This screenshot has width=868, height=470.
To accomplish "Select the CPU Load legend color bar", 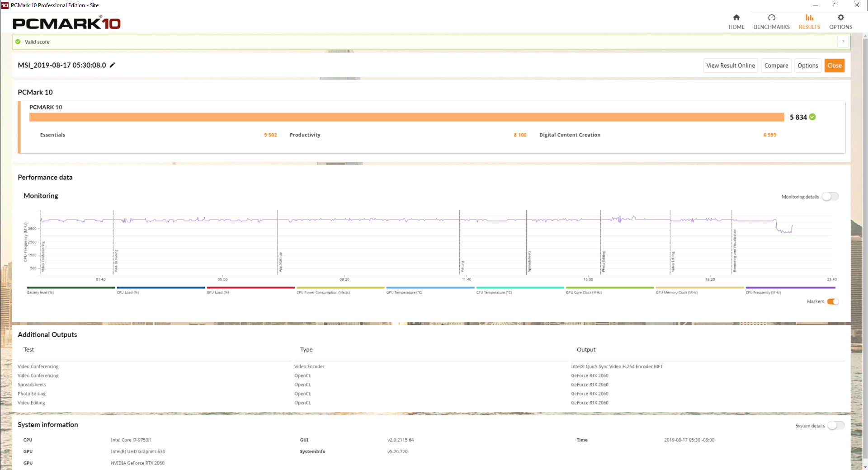I will [161, 287].
